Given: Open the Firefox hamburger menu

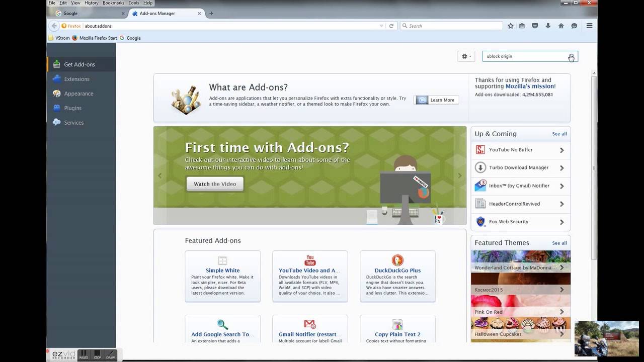Looking at the screenshot, I should pyautogui.click(x=589, y=26).
